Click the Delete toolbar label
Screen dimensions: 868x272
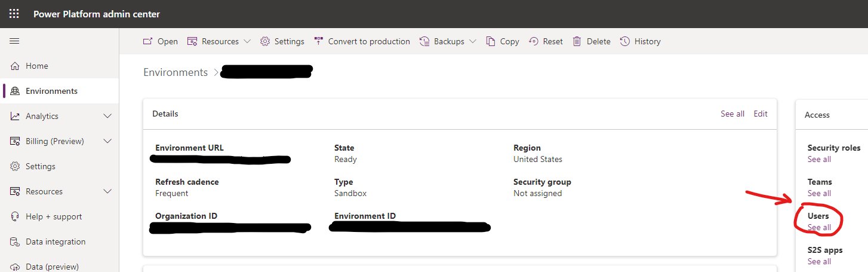(599, 41)
